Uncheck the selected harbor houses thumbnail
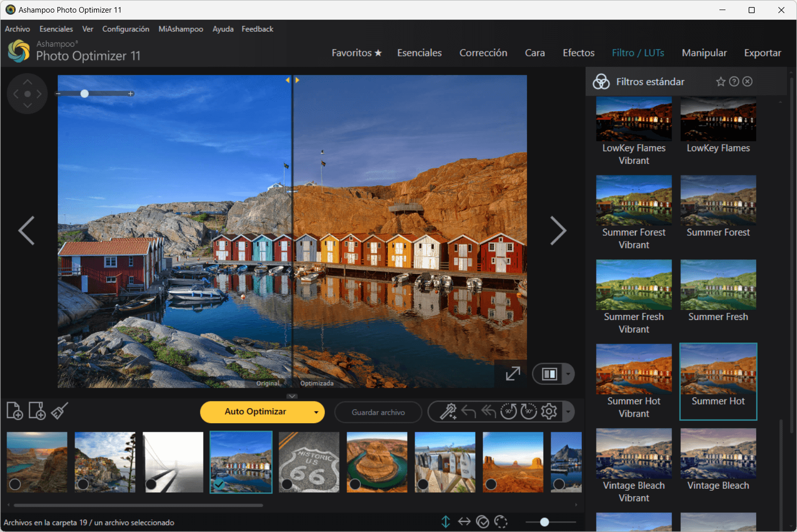797x532 pixels. click(x=219, y=484)
